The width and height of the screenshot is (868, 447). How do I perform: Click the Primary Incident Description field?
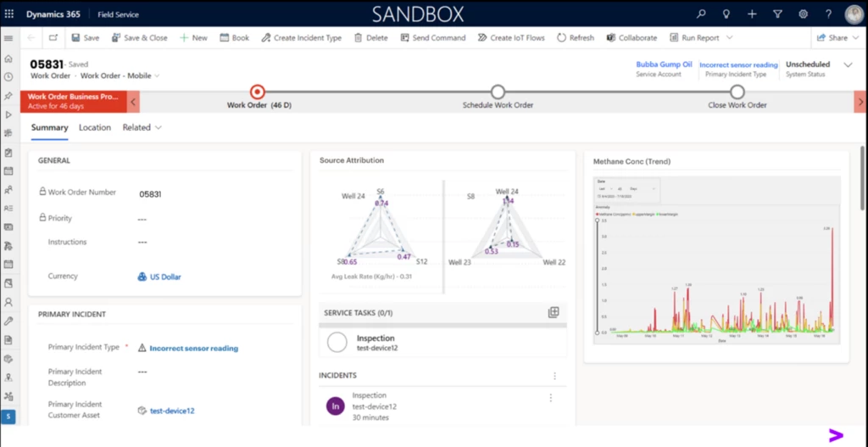coord(142,372)
